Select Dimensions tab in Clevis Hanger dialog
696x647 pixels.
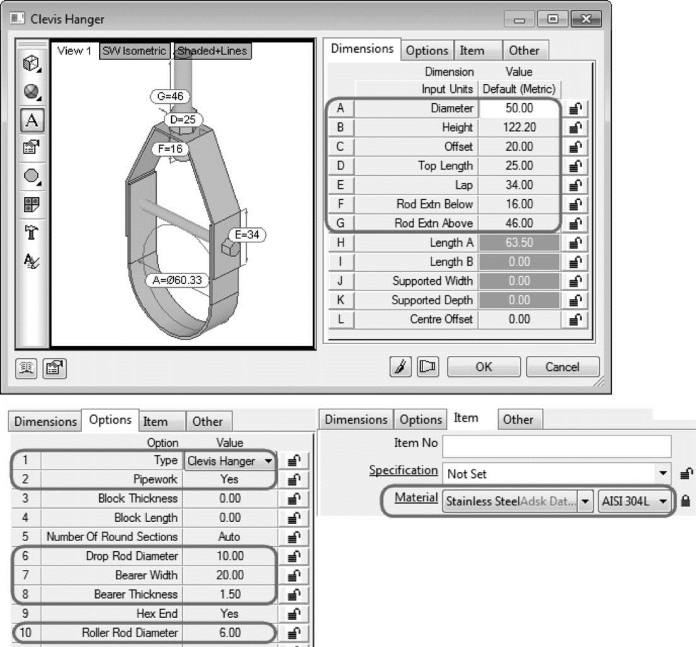(362, 49)
